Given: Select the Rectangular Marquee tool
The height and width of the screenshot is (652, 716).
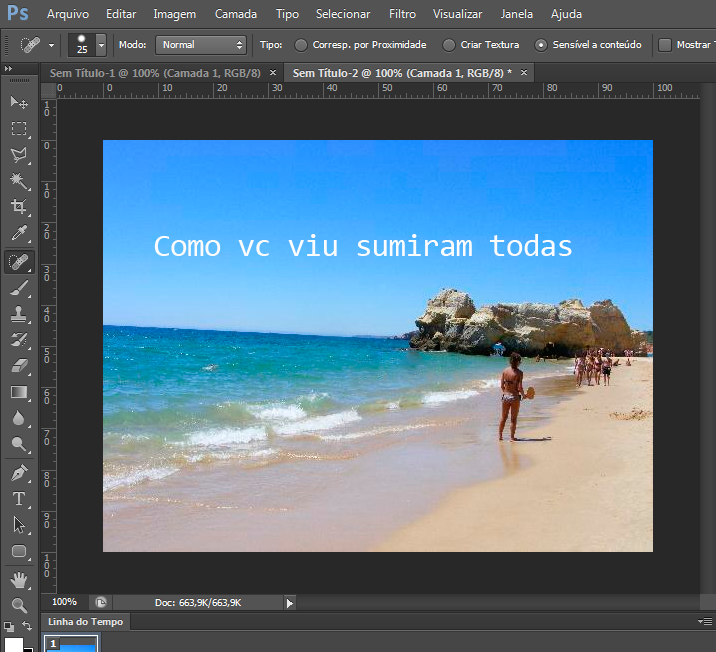Looking at the screenshot, I should (19, 128).
